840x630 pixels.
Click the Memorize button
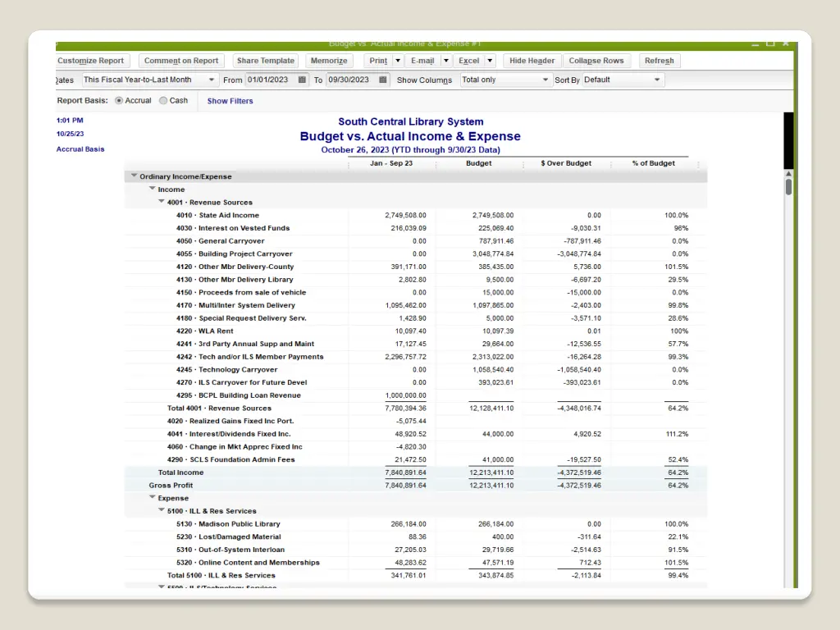click(x=329, y=61)
